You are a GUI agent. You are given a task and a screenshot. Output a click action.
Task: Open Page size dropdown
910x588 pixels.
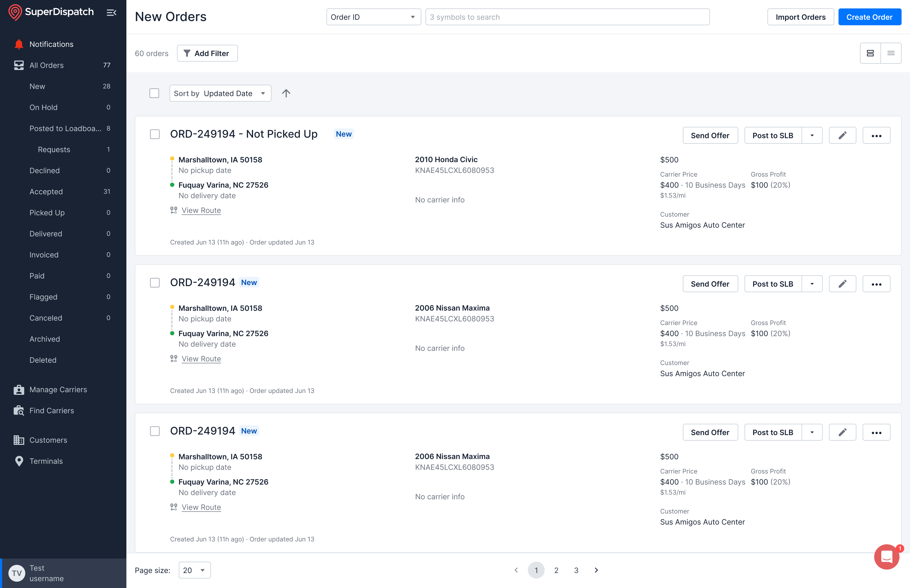(x=195, y=570)
